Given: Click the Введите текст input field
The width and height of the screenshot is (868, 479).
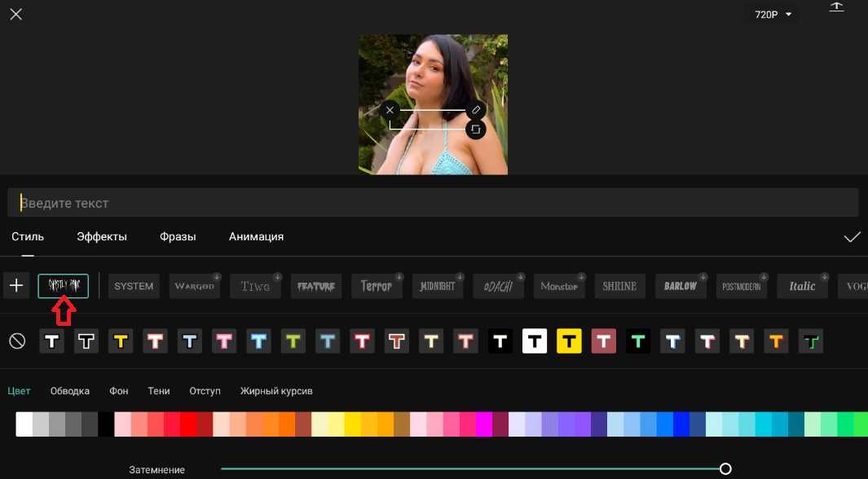Looking at the screenshot, I should [432, 203].
